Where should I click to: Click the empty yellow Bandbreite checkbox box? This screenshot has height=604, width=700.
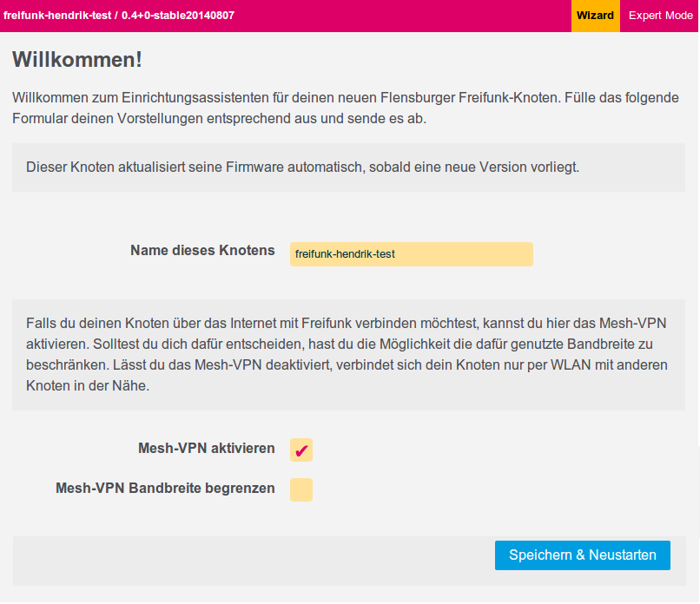(x=301, y=489)
